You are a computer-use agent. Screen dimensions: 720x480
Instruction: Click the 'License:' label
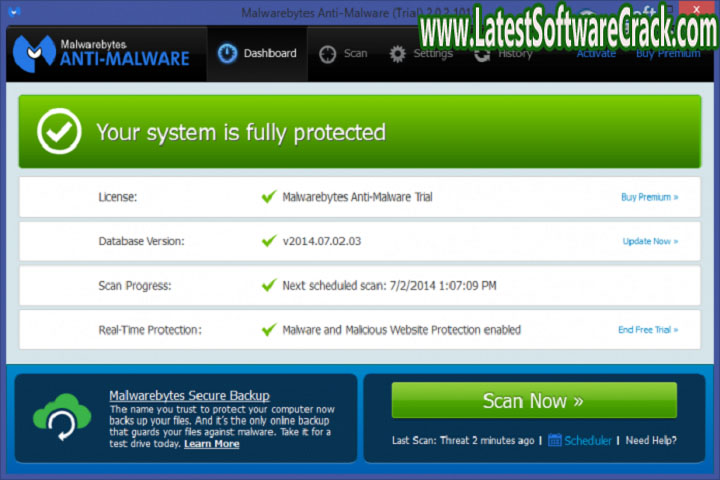coord(118,197)
